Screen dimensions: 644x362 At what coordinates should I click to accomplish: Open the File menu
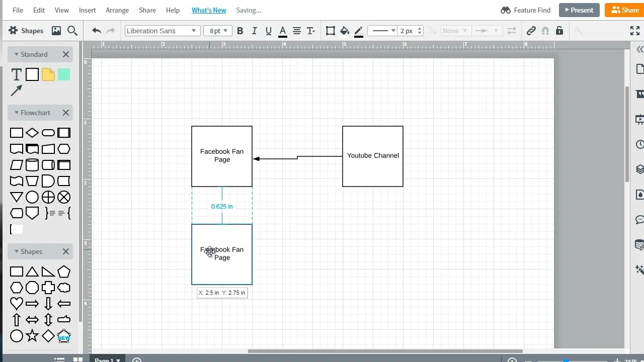tap(18, 10)
